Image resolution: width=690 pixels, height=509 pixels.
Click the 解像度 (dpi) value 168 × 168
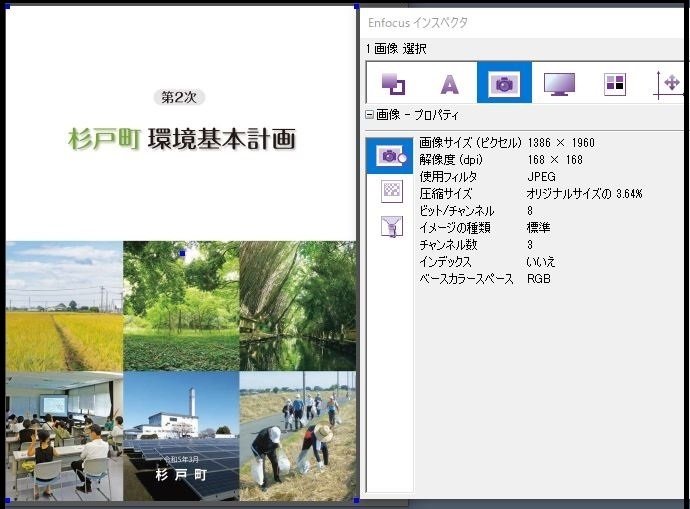tap(555, 160)
